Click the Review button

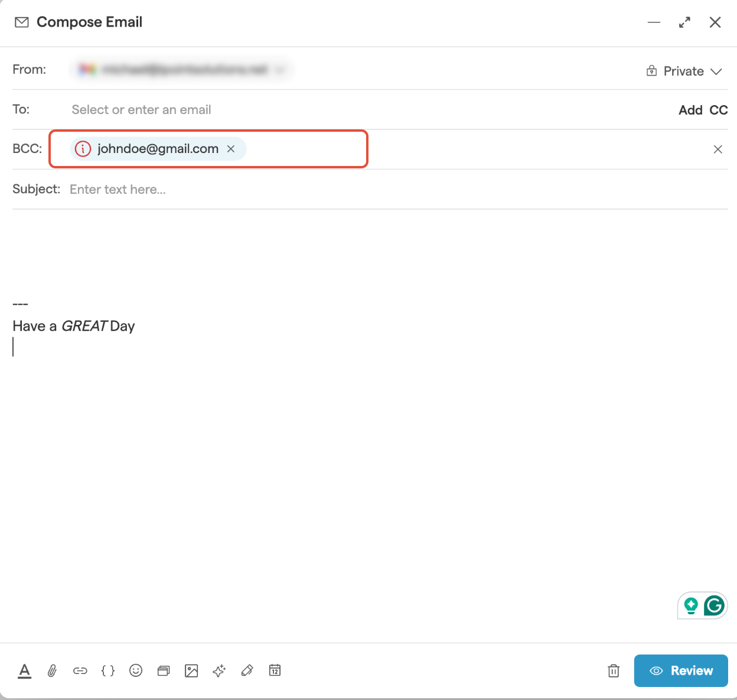click(x=680, y=670)
